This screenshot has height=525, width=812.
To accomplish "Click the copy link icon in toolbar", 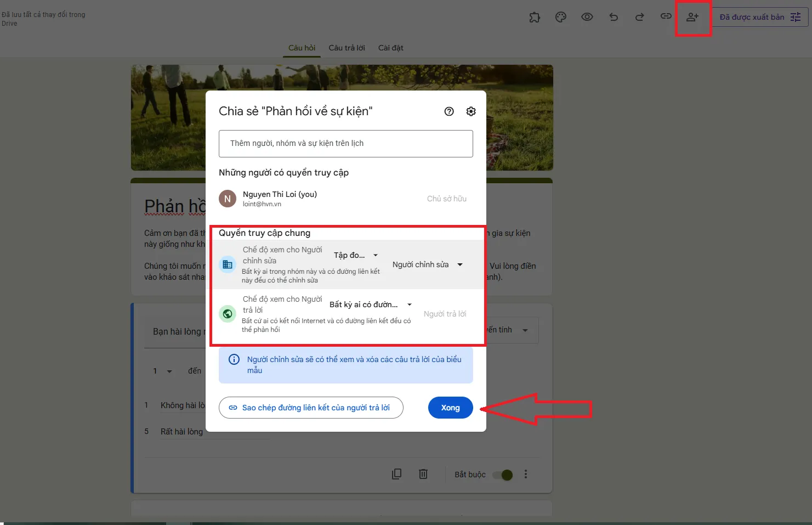I will [x=666, y=16].
